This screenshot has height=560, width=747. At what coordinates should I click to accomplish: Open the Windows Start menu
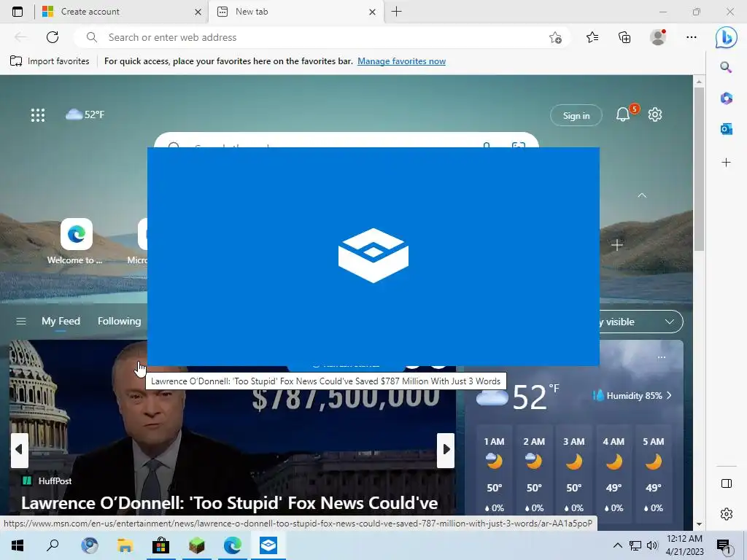click(x=18, y=545)
